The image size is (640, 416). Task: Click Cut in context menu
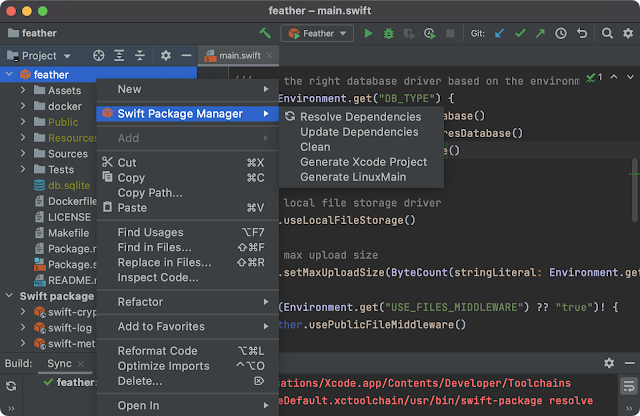coord(188,162)
